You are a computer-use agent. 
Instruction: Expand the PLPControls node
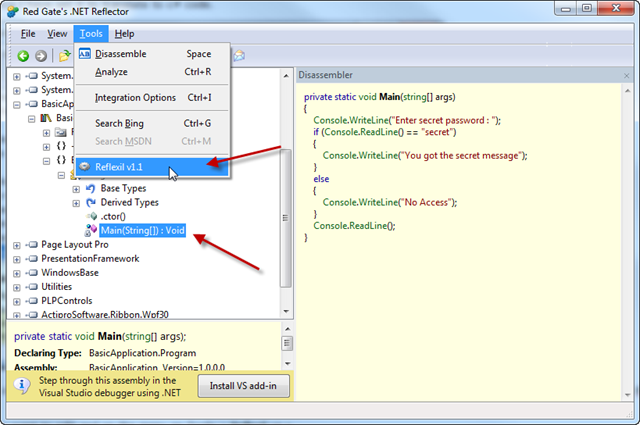[x=17, y=302]
